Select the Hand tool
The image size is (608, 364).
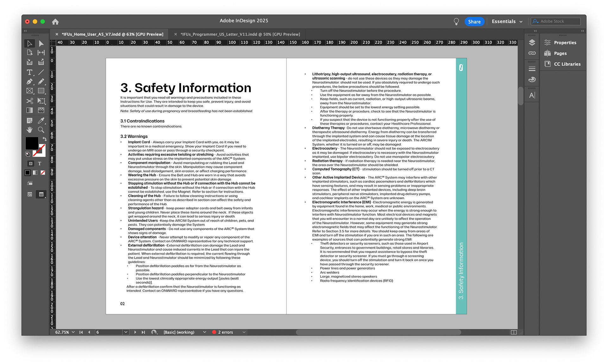29,130
